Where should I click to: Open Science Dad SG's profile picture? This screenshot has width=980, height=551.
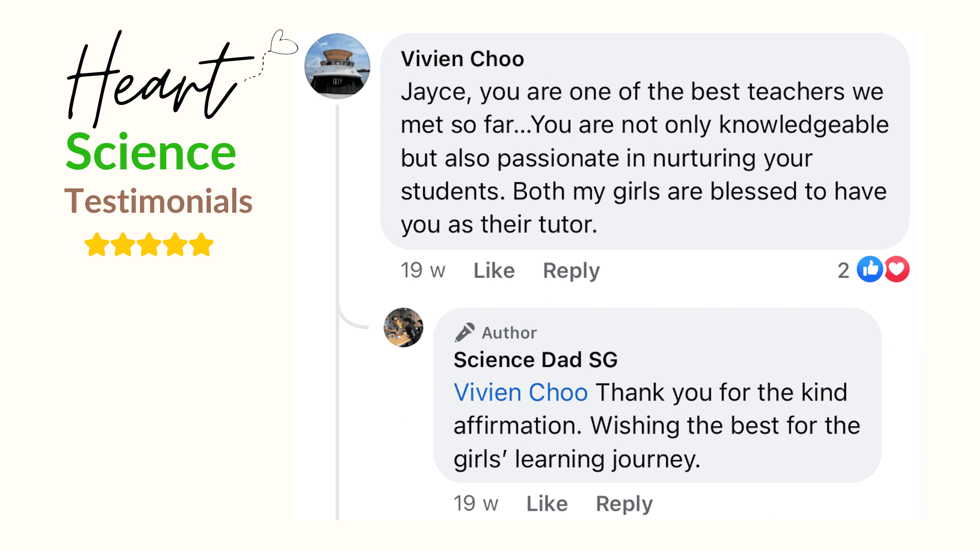(403, 328)
